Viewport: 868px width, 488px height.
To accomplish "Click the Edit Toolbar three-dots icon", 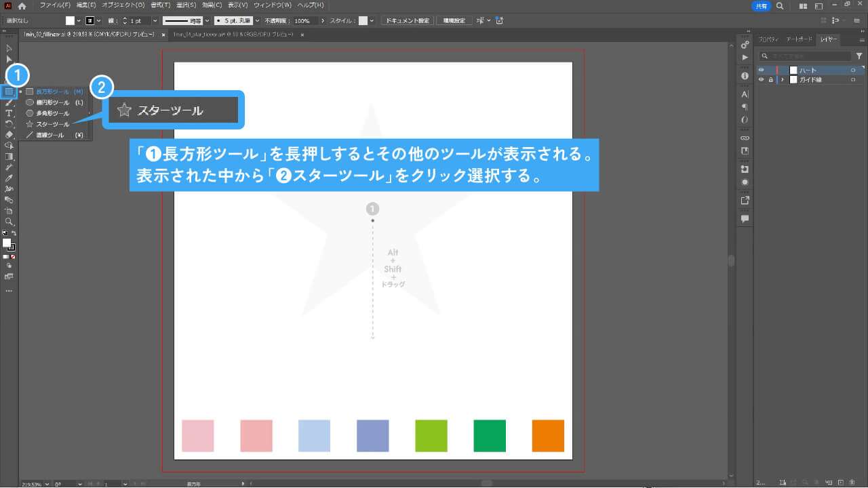I will (x=9, y=291).
